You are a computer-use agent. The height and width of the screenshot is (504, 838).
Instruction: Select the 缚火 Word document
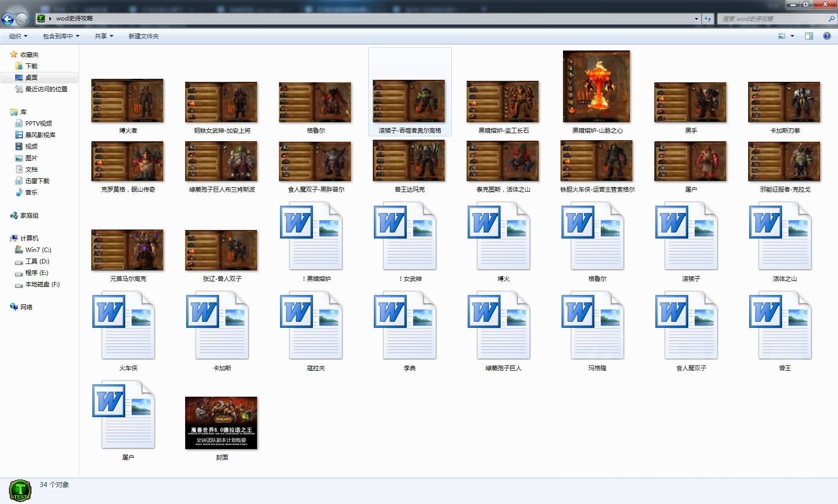coord(500,236)
